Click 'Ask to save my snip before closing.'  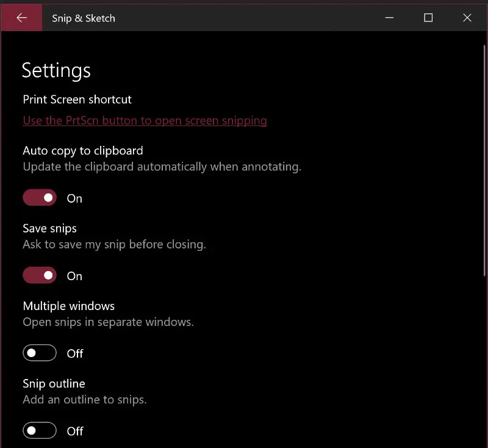pos(115,244)
